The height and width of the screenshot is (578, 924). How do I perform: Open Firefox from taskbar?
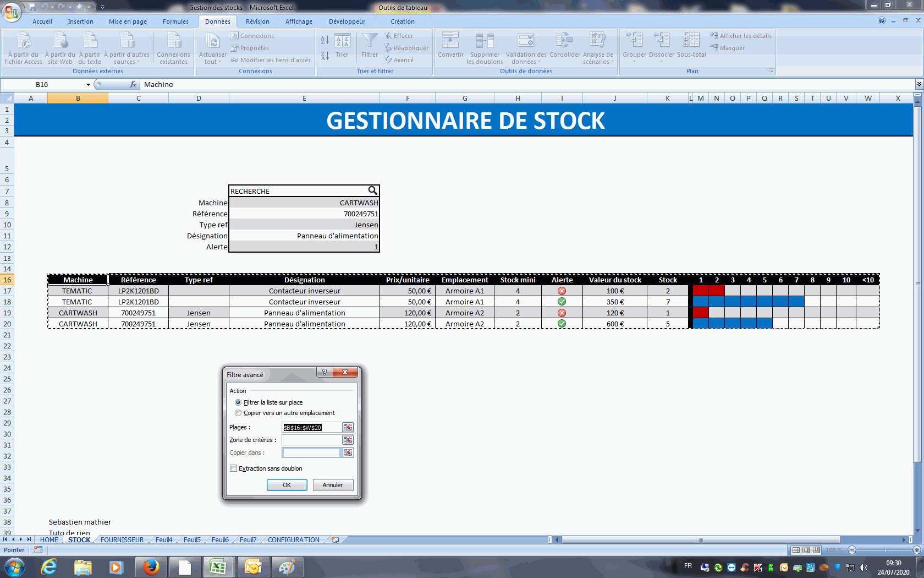click(x=151, y=566)
